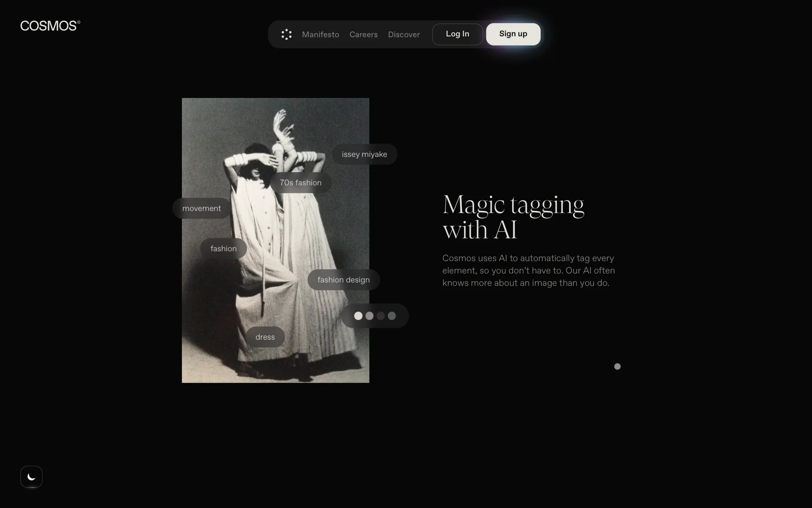The height and width of the screenshot is (508, 812).
Task: Choose the fashion design tag
Action: [343, 280]
